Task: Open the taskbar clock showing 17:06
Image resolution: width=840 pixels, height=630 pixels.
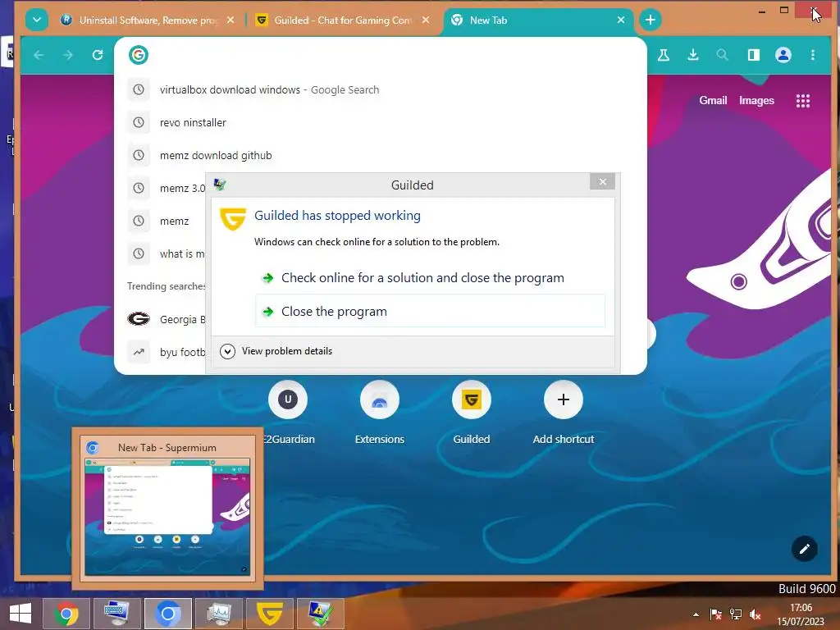Action: pos(801,614)
